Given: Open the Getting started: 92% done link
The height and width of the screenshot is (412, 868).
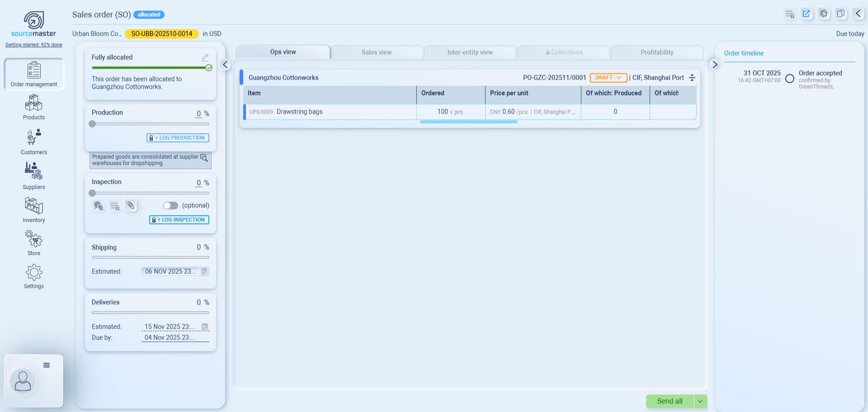Looking at the screenshot, I should tap(34, 45).
